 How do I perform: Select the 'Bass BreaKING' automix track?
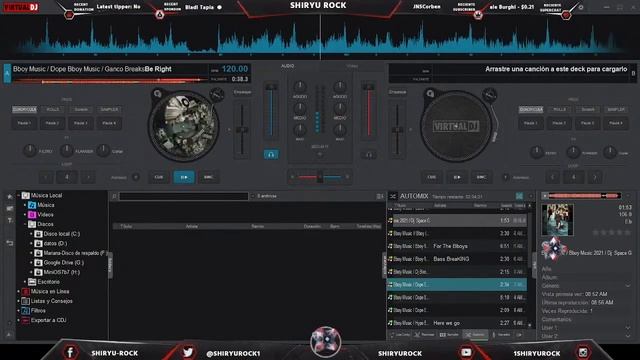(x=457, y=259)
